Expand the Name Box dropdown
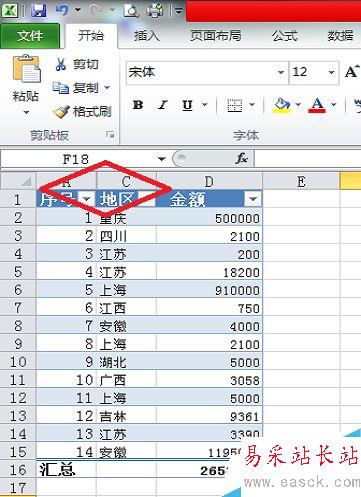Viewport: 361px width, 497px height. coord(162,159)
